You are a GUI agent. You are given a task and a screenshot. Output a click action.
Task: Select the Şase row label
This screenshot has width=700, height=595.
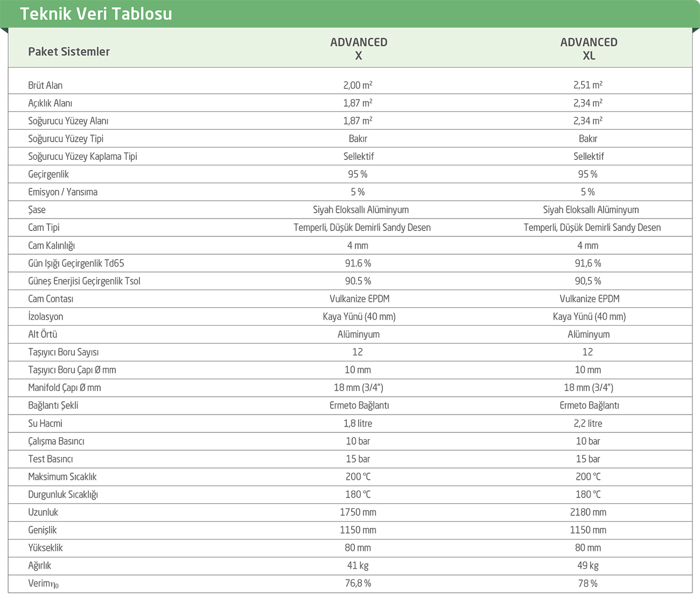point(37,210)
